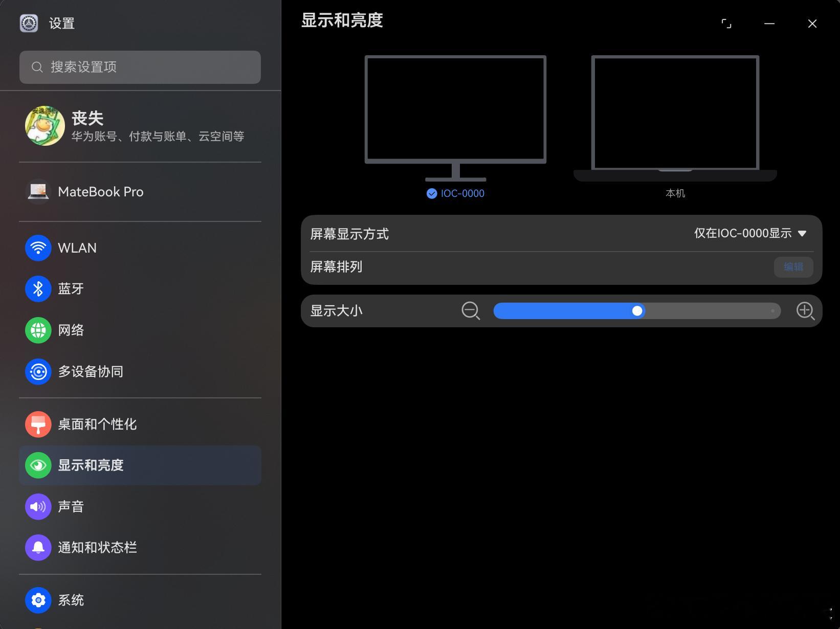
Task: Click the Settings gear app icon
Action: pyautogui.click(x=29, y=24)
